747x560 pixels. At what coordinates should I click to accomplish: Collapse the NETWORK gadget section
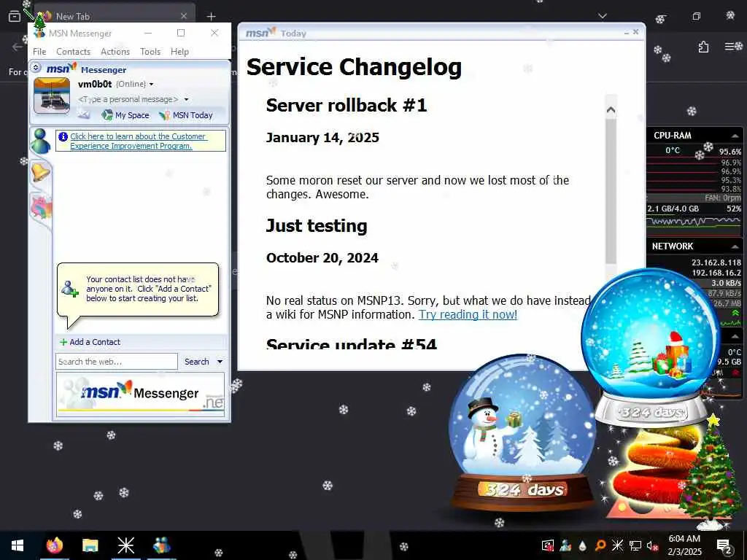click(x=735, y=246)
